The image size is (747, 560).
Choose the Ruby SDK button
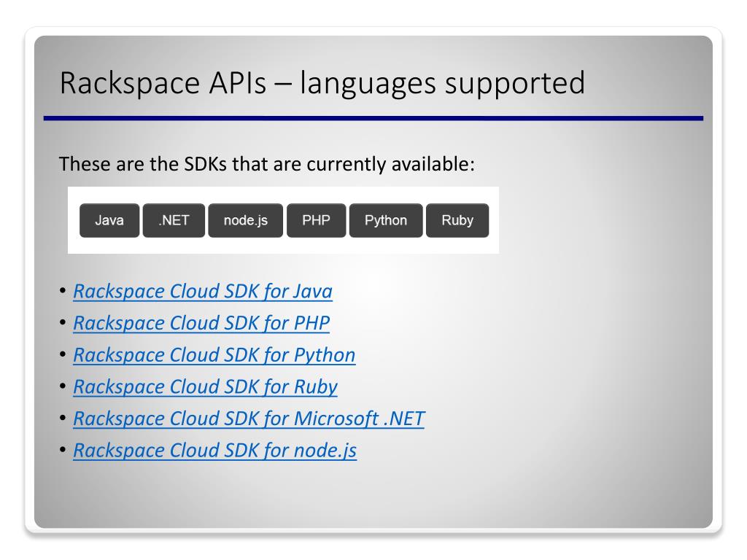[x=457, y=220]
